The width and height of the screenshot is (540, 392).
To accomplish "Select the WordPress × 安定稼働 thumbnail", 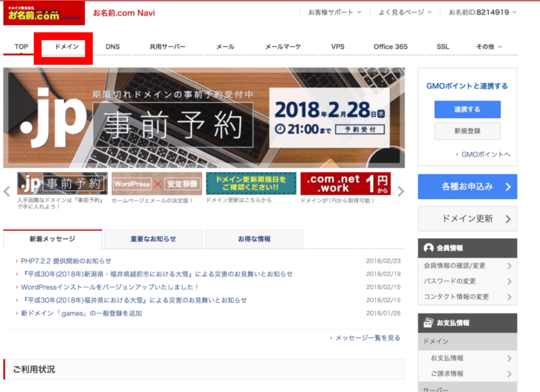I will [157, 183].
